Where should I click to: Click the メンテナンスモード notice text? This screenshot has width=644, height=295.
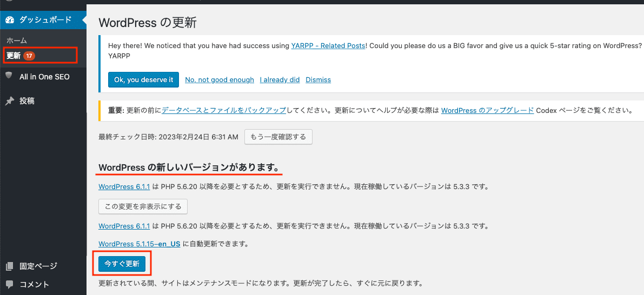[261, 284]
